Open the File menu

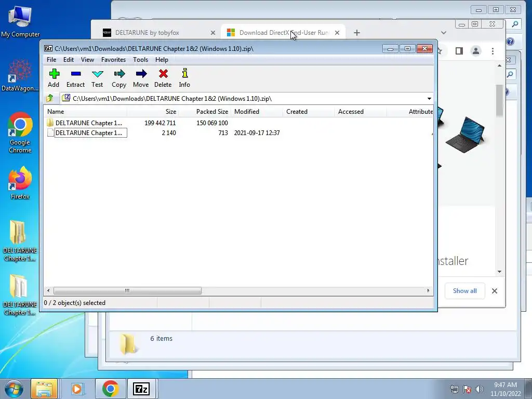(51, 60)
